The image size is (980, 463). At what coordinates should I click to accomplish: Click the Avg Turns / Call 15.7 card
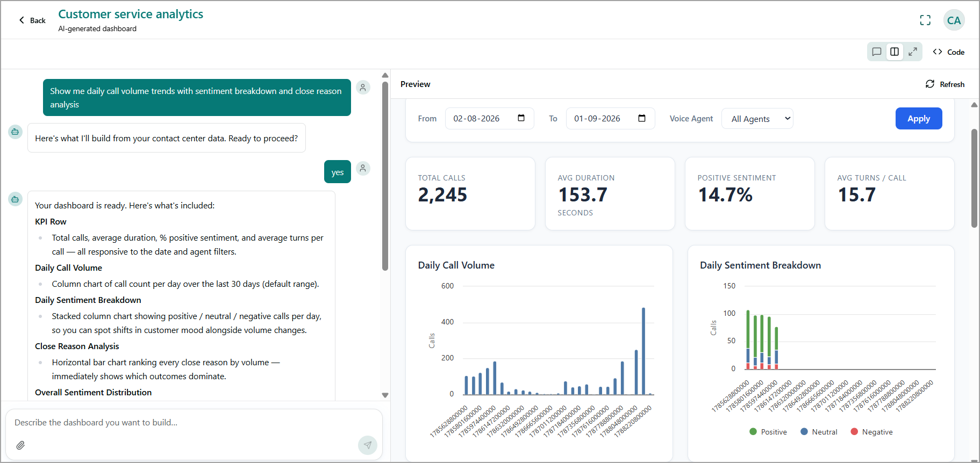[x=890, y=193]
